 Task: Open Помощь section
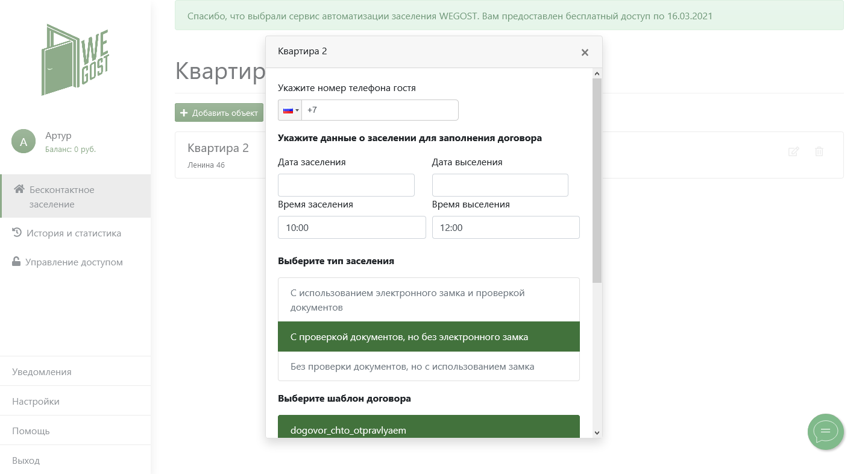tap(75, 431)
